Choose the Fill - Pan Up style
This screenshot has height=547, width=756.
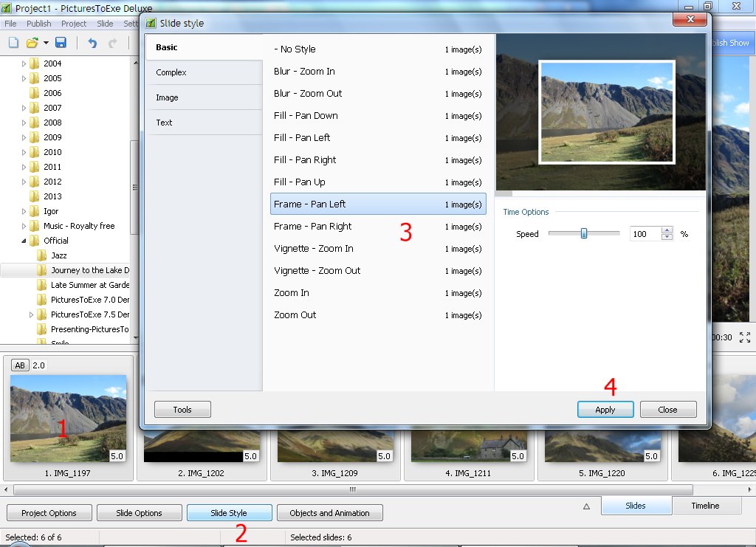(378, 182)
